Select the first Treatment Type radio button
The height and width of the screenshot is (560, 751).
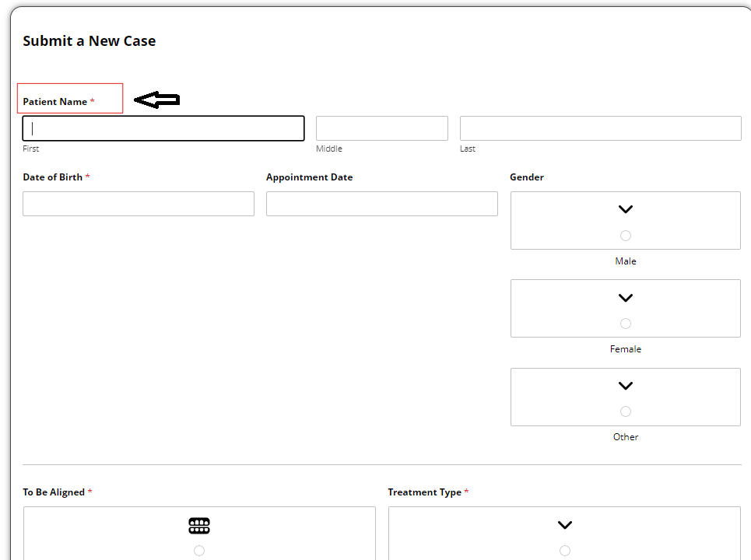tap(565, 551)
